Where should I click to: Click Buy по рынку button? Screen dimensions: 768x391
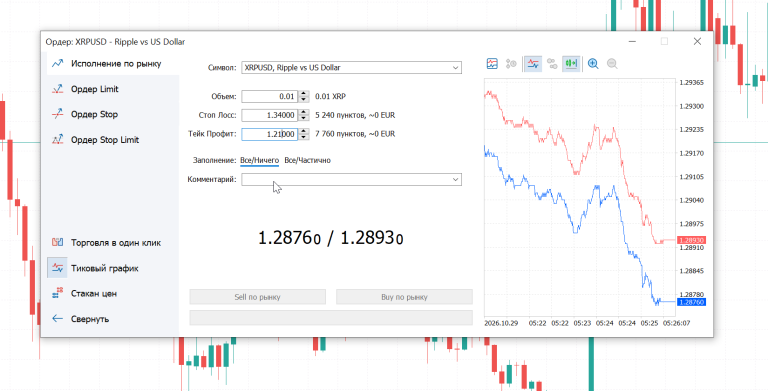point(404,297)
